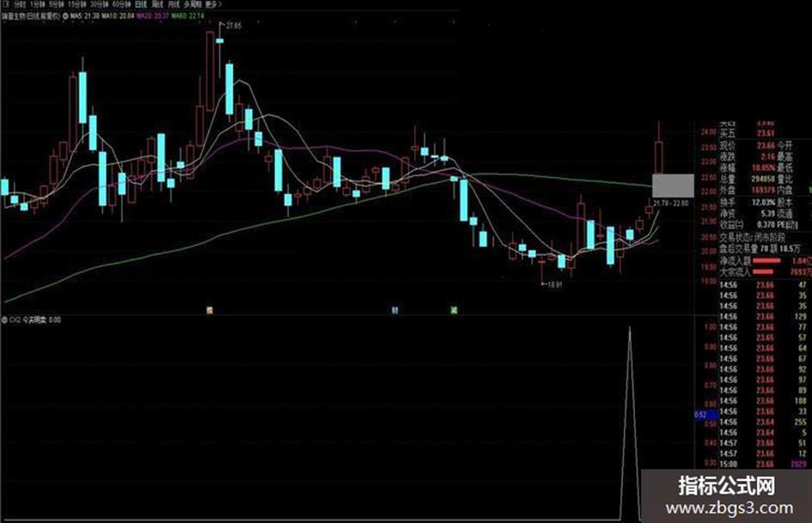Select the 60分钟 period tab
This screenshot has height=523, width=812.
pos(121,4)
